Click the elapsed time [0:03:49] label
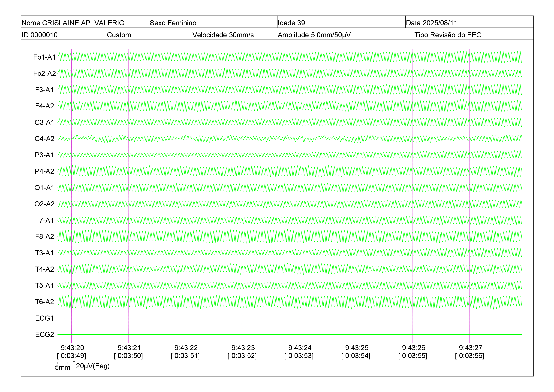Image resolution: width=554 pixels, height=392 pixels. (x=71, y=356)
